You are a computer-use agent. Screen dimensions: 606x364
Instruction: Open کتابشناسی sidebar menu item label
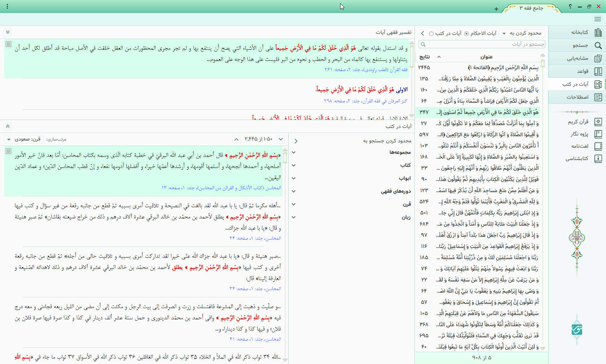coord(577,159)
